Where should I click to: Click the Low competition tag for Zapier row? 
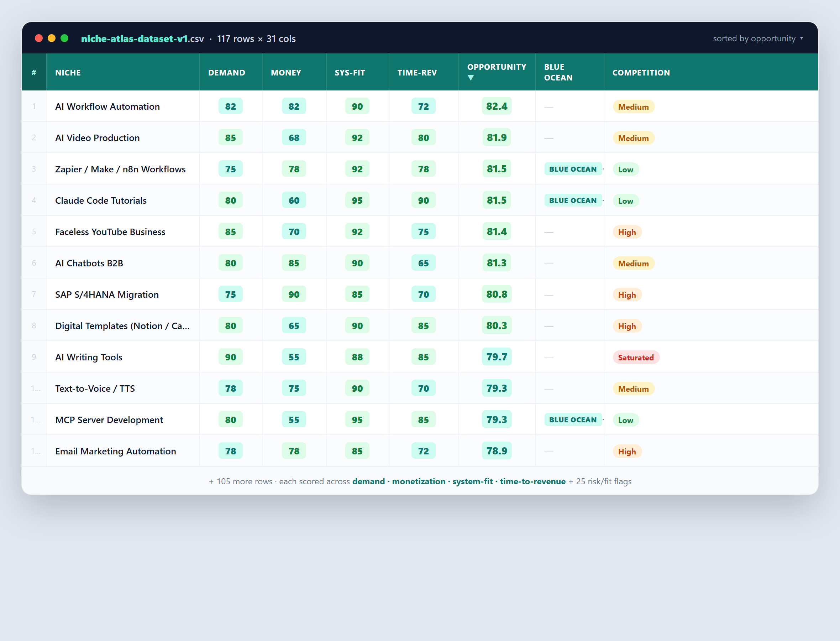[x=625, y=170]
